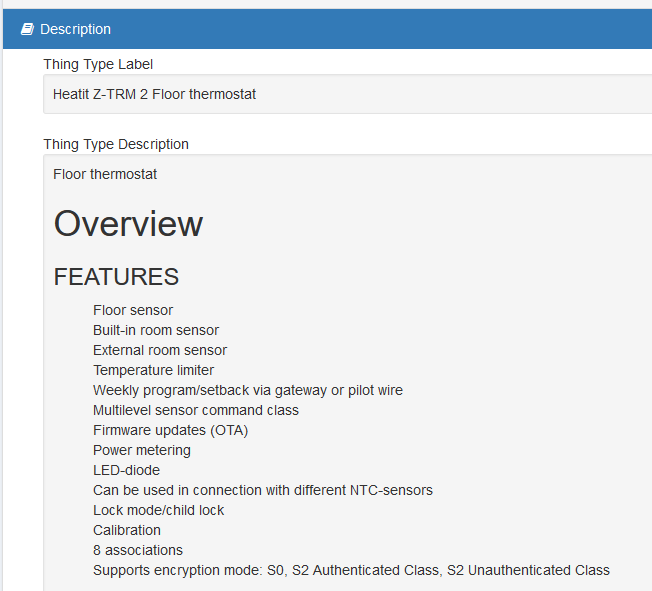Click 'Weekly program/setback via gateway or pilot wire'
The height and width of the screenshot is (591, 652).
(x=248, y=390)
